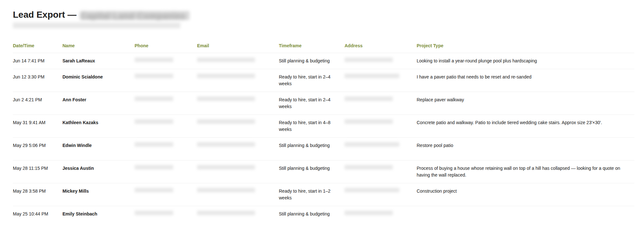
Task: Select the name Sarah LaReaux
Action: click(79, 61)
